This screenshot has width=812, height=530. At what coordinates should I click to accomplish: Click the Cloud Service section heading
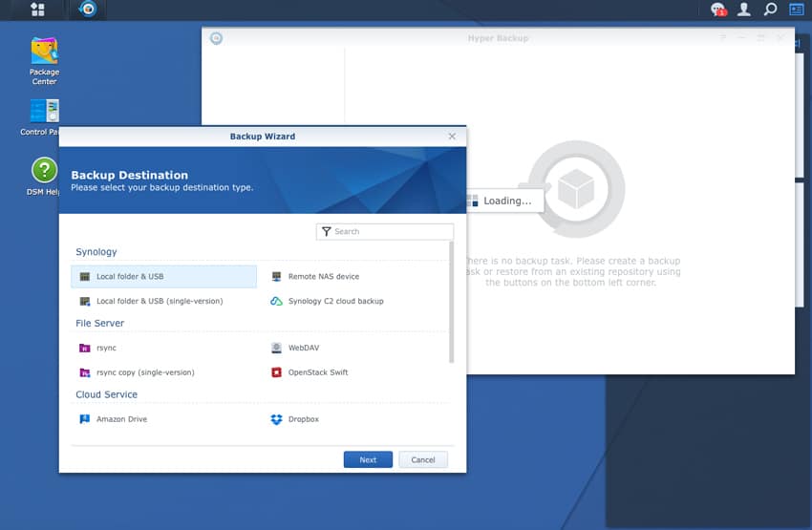pos(107,395)
